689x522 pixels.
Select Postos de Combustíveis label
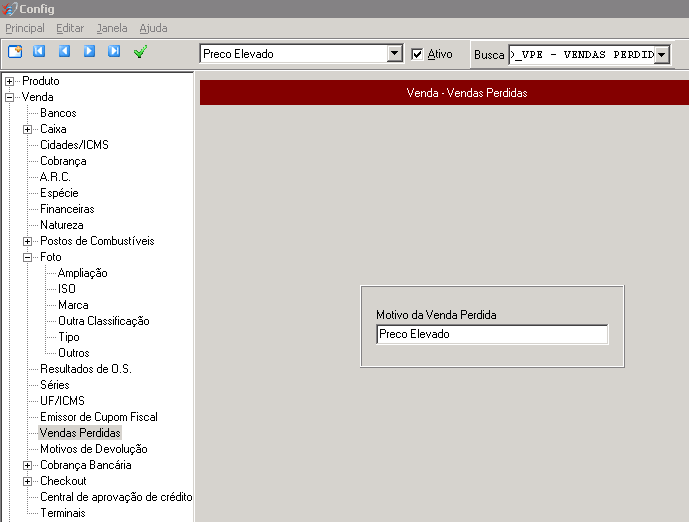(x=97, y=241)
